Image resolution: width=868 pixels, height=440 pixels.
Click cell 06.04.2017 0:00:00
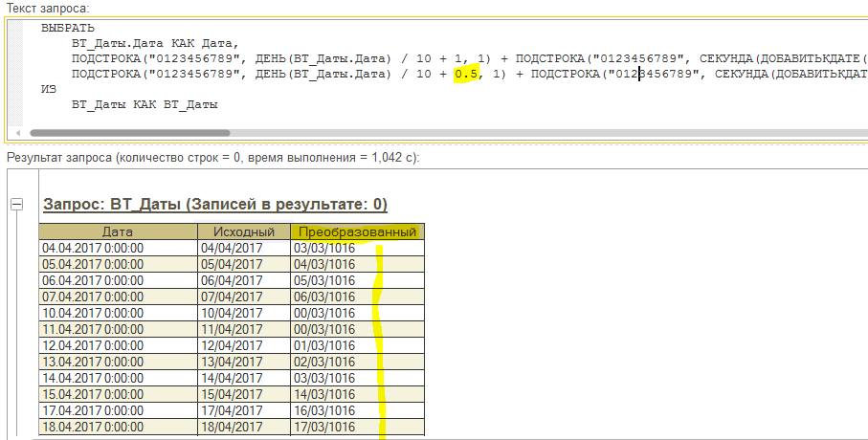[118, 280]
